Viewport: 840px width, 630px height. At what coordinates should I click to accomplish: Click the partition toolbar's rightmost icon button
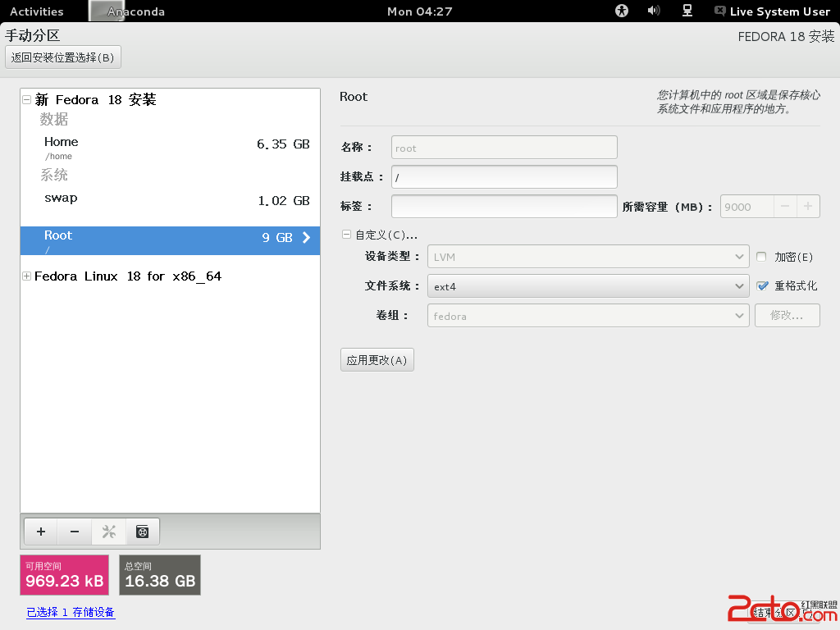(x=143, y=532)
